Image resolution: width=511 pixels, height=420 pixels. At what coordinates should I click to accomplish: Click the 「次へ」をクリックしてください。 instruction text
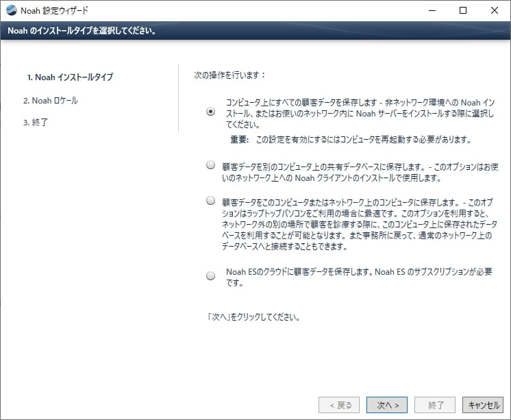253,317
